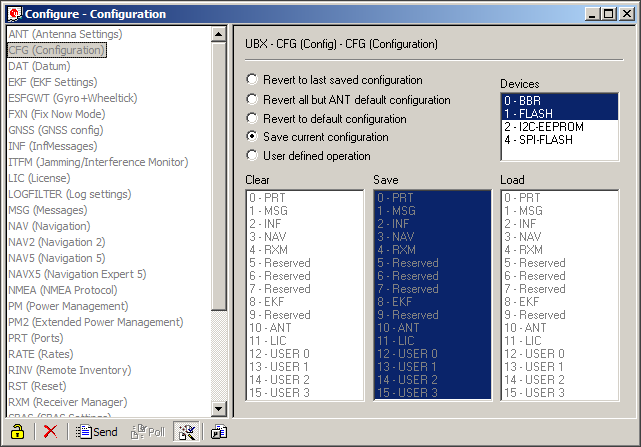Click 4 - RXM in Save list

[x=433, y=250]
